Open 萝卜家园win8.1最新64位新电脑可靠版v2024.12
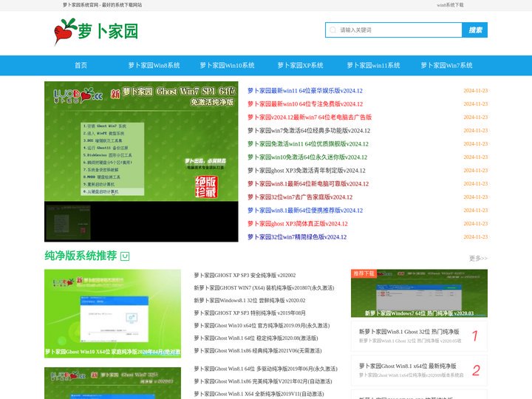This screenshot has width=532, height=399. coord(308,183)
